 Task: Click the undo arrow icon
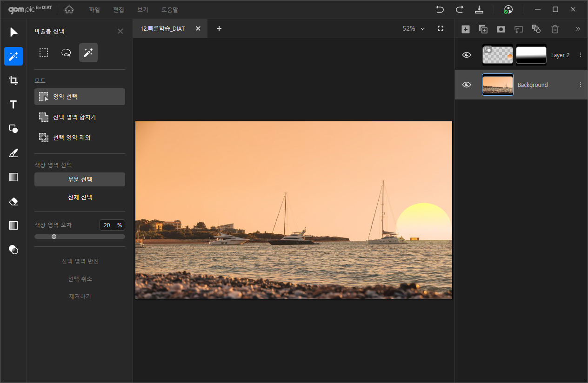pyautogui.click(x=440, y=10)
